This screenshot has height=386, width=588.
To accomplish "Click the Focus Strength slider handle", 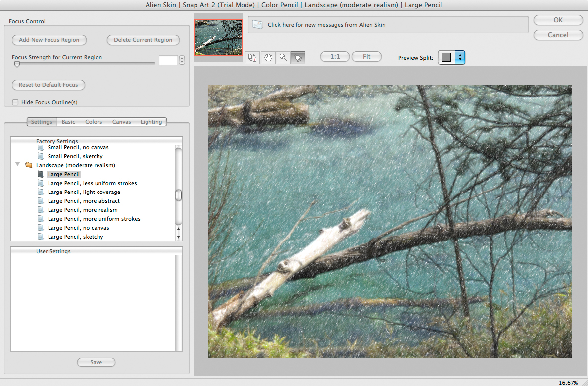I will click(16, 64).
